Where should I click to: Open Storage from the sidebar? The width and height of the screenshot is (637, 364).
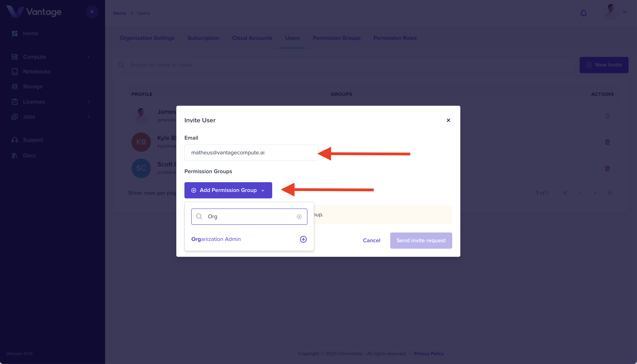coord(33,87)
